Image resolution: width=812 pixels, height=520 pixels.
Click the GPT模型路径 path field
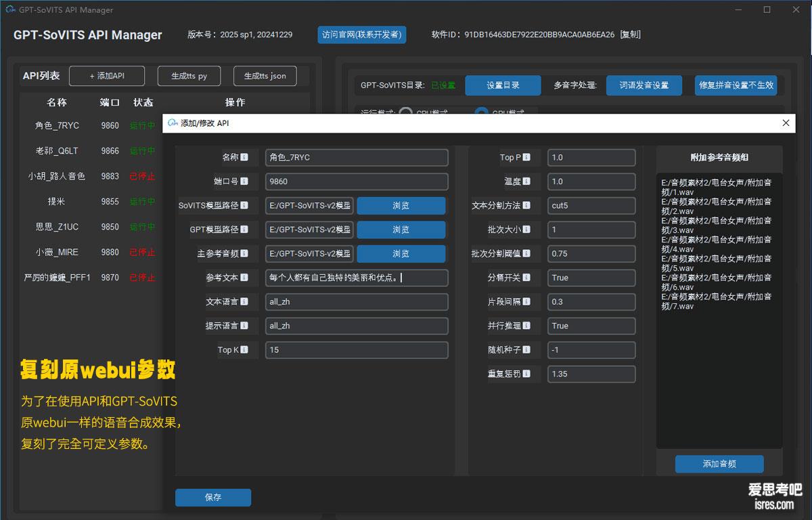point(309,230)
